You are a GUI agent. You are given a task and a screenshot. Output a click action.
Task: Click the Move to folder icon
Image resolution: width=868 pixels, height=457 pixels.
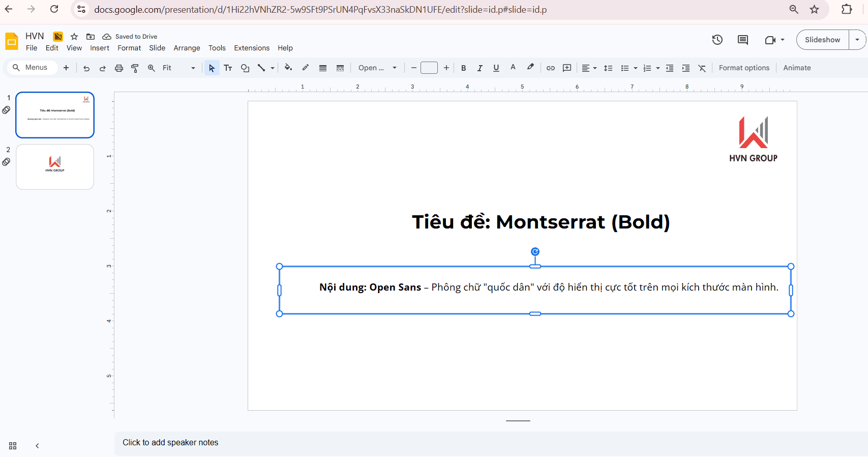(x=91, y=36)
